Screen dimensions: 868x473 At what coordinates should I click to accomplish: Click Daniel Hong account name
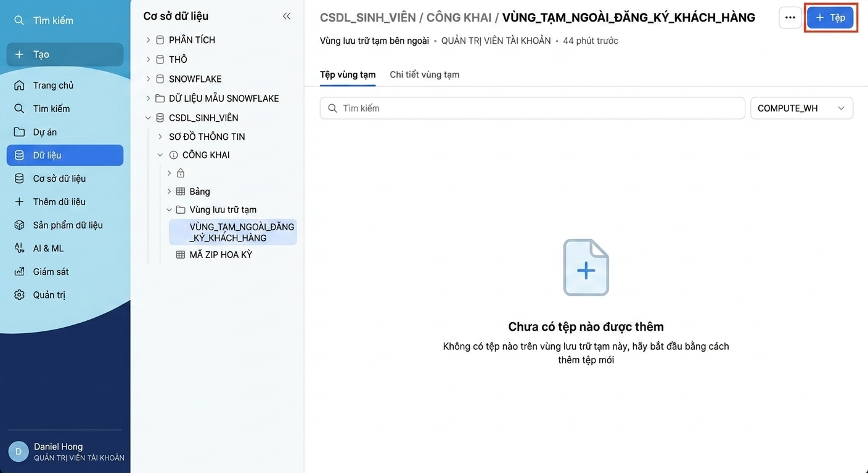58,447
